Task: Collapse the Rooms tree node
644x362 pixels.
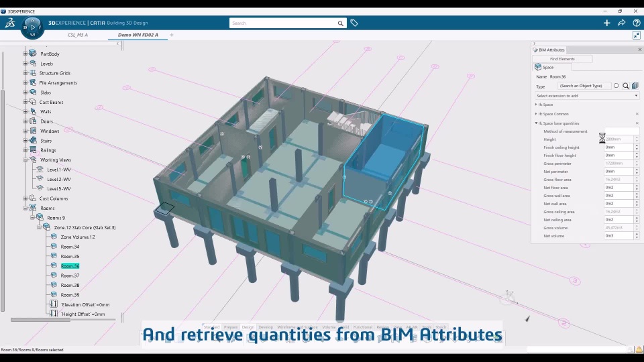Action: (25, 208)
